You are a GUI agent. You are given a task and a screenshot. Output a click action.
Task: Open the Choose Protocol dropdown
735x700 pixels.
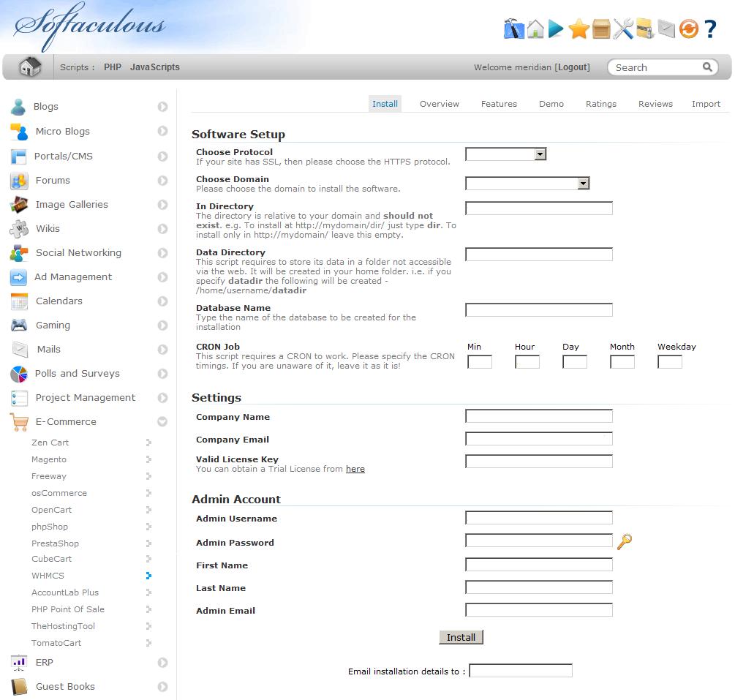[x=505, y=154]
